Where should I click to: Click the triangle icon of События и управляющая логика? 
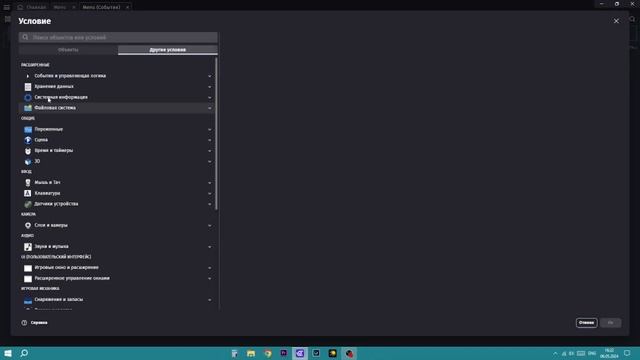click(28, 76)
